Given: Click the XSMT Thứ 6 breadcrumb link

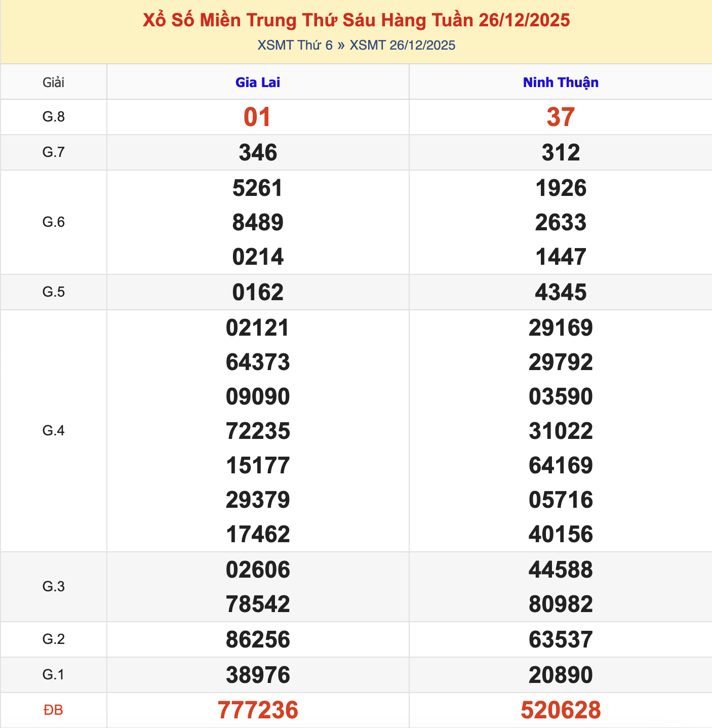Looking at the screenshot, I should click(x=293, y=45).
